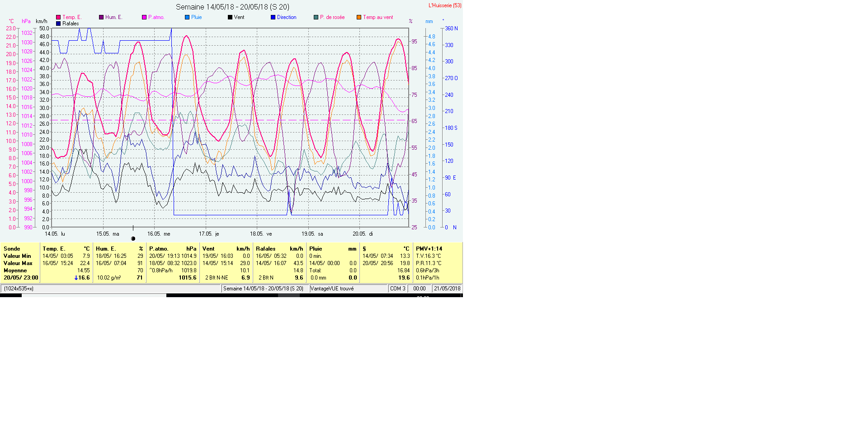Click the chart title 'Semaine 14/05/18 - 20/05/18 (S 20)'
Viewport: 868px width, 422px height.
point(232,7)
